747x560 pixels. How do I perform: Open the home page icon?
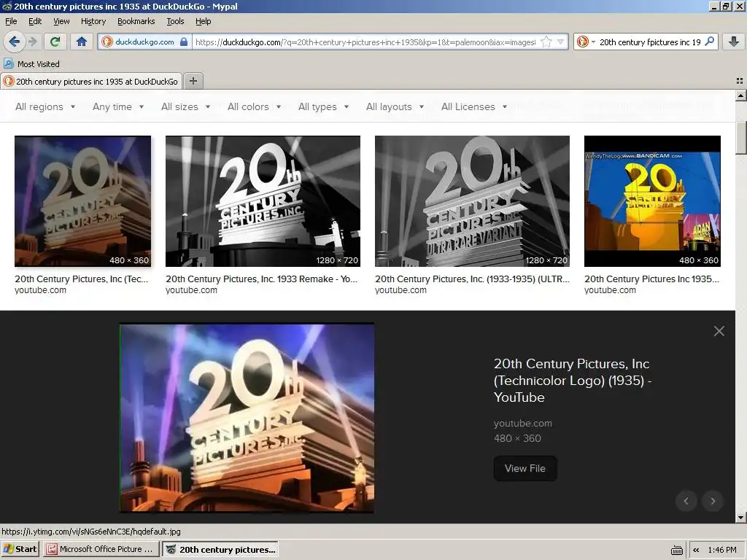click(x=82, y=42)
